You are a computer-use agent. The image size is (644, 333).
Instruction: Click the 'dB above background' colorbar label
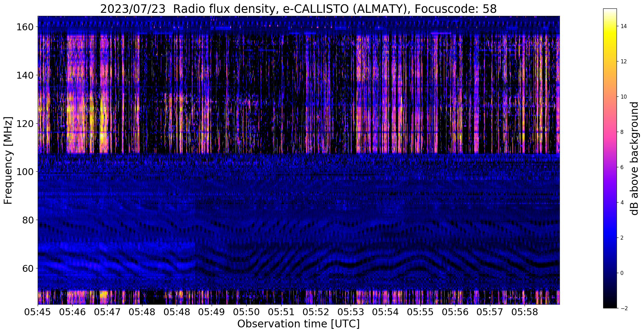coord(634,158)
